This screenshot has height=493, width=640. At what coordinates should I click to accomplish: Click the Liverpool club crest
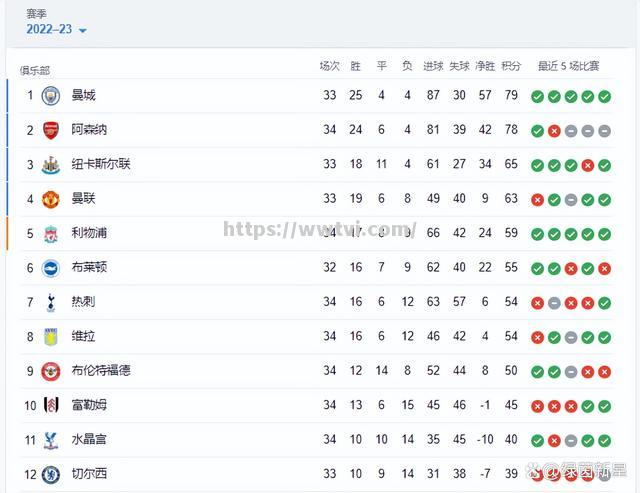[x=51, y=233]
